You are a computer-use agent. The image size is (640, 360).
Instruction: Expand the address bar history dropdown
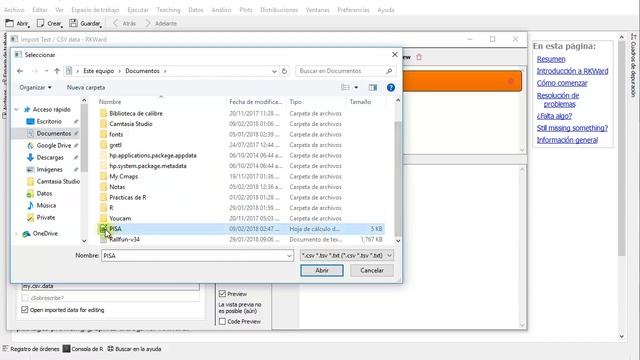click(x=274, y=71)
